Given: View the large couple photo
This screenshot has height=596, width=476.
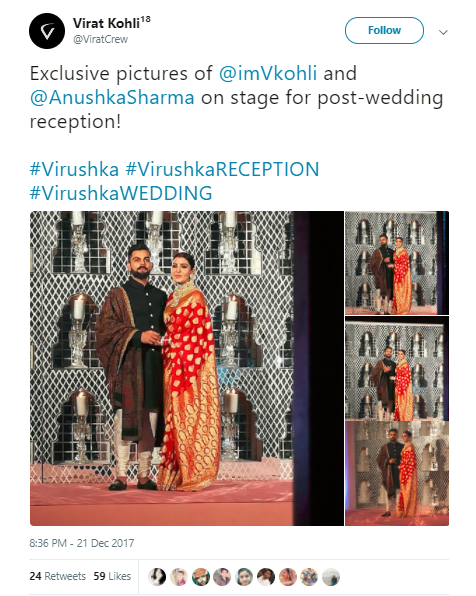Looking at the screenshot, I should click(x=187, y=368).
